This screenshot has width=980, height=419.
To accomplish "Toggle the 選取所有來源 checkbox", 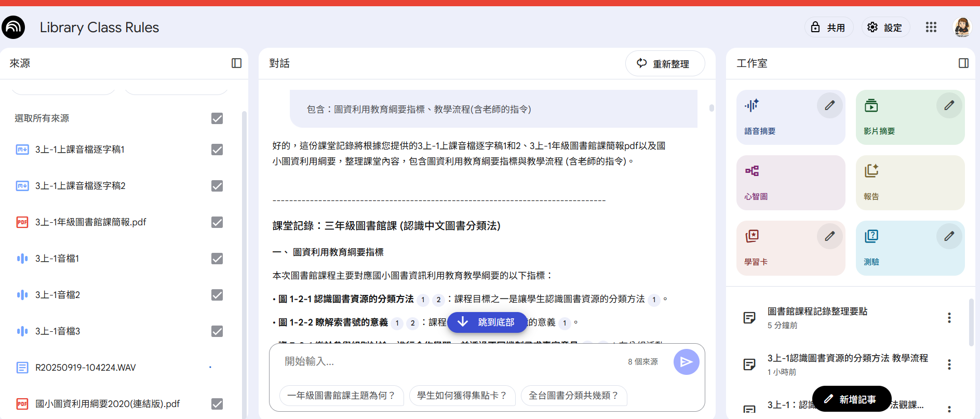I will tap(217, 118).
